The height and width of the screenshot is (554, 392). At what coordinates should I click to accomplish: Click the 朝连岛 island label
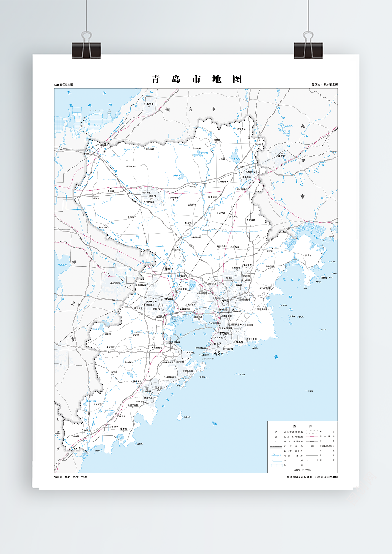[x=310, y=391]
